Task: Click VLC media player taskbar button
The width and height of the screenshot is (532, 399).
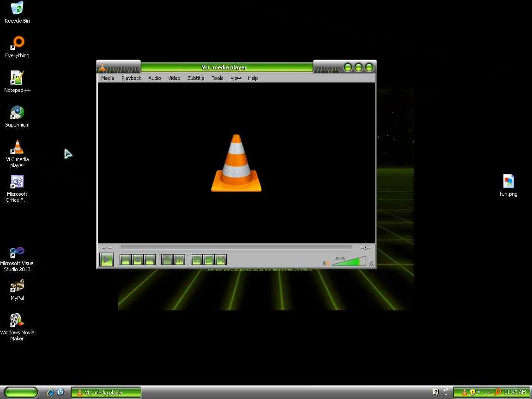Action: [106, 393]
